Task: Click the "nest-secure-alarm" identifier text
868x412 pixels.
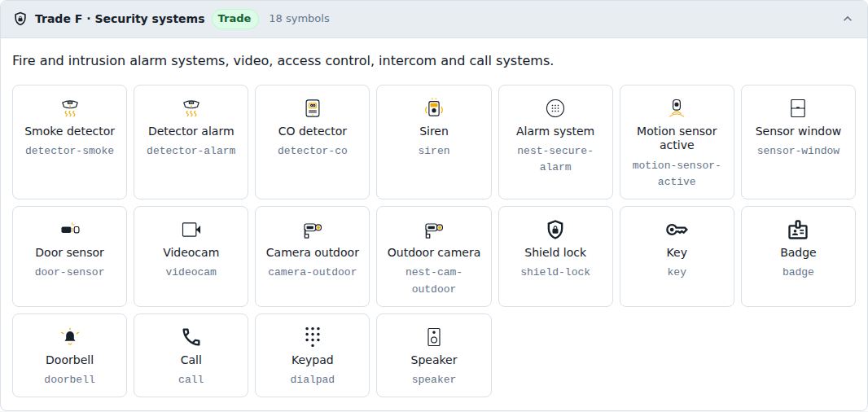Action: pos(555,159)
